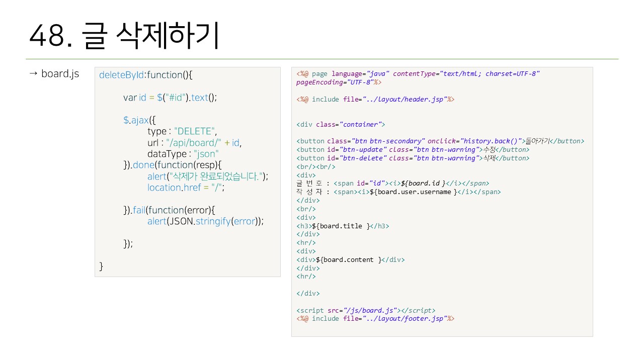644x362 pixels.
Task: Click the 'pageEncoding="UTF-8"%>' line
Action: click(339, 82)
